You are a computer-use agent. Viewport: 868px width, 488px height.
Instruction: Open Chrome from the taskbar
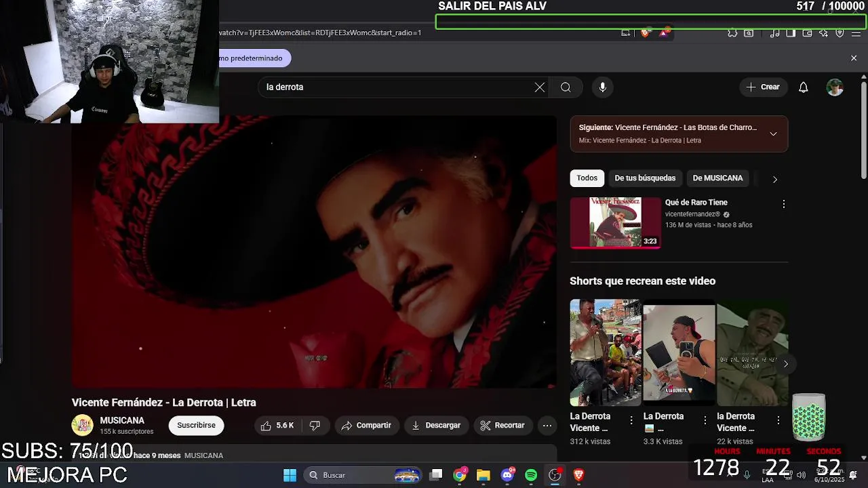click(460, 475)
